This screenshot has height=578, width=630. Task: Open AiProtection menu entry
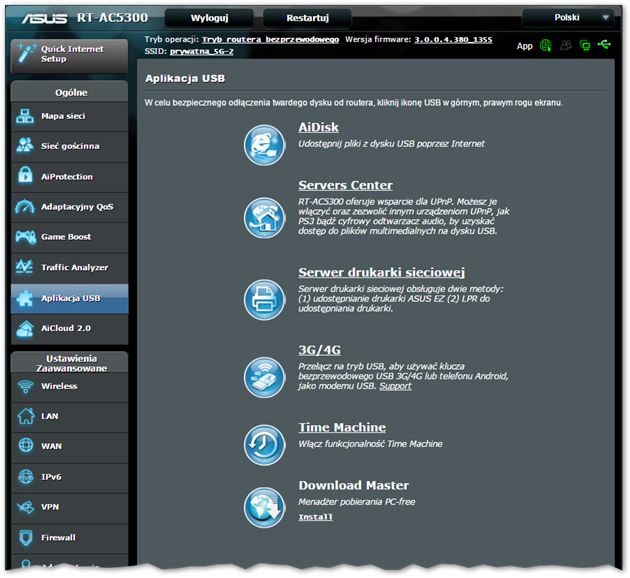pyautogui.click(x=70, y=177)
